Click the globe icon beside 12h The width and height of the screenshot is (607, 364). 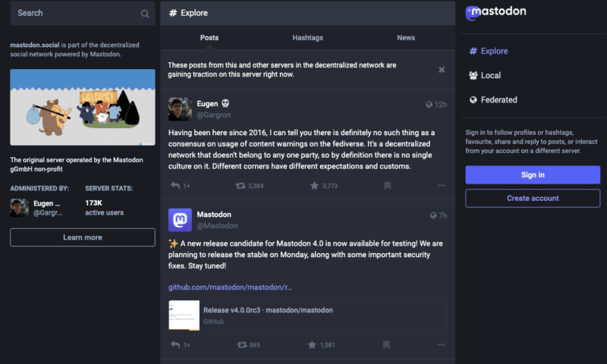pyautogui.click(x=429, y=105)
